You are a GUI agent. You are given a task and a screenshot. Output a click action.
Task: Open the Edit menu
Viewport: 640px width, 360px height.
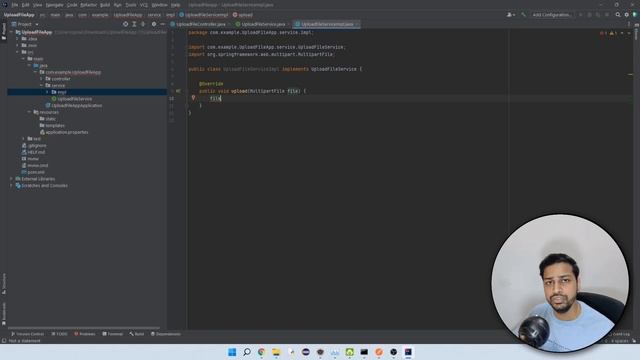(x=25, y=5)
